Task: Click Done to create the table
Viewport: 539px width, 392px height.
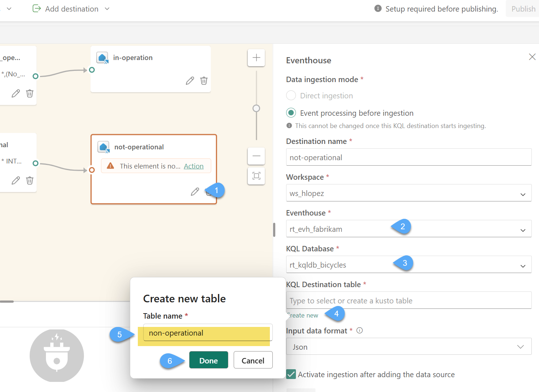Action: [208, 360]
